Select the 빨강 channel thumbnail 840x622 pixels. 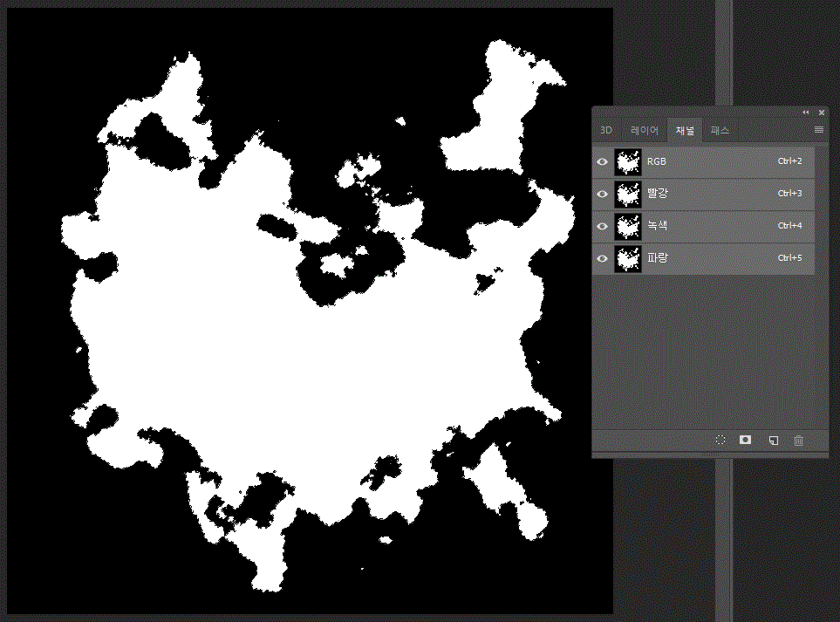628,194
